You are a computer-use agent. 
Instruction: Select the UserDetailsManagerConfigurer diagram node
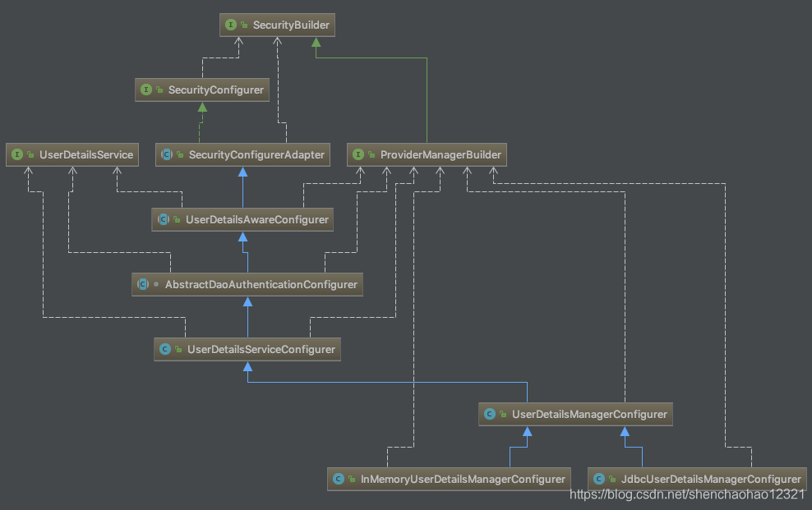pyautogui.click(x=575, y=414)
